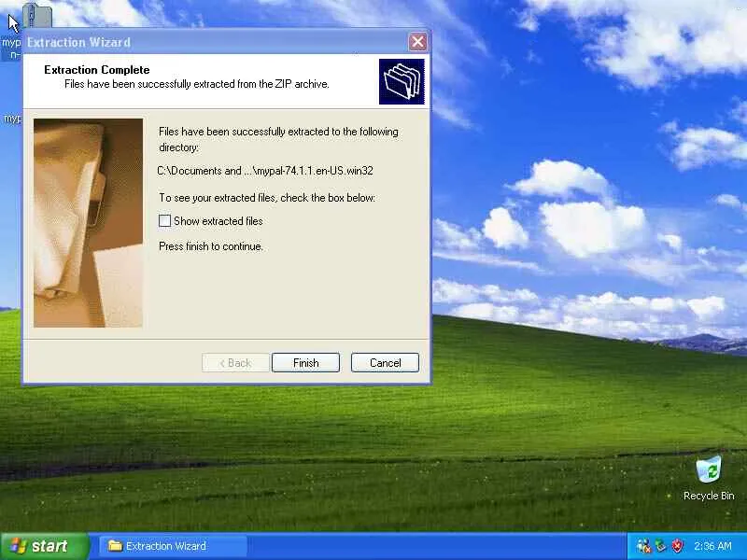Click the Safely Remove Hardware tray icon
The image size is (747, 560).
(x=660, y=546)
